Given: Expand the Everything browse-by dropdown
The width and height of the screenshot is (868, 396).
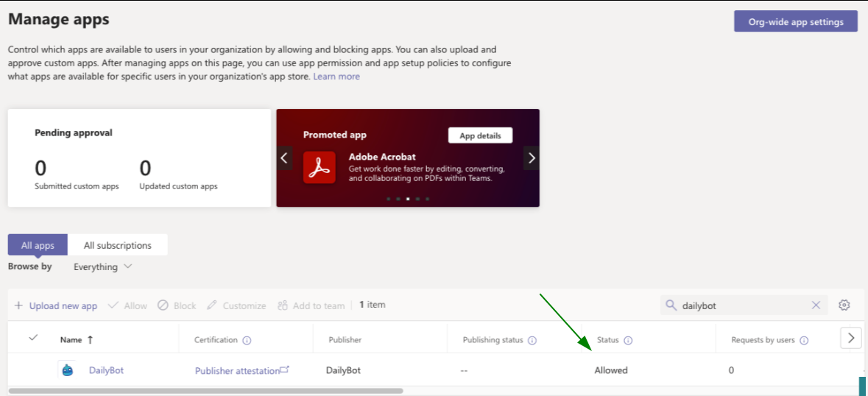Looking at the screenshot, I should [102, 266].
